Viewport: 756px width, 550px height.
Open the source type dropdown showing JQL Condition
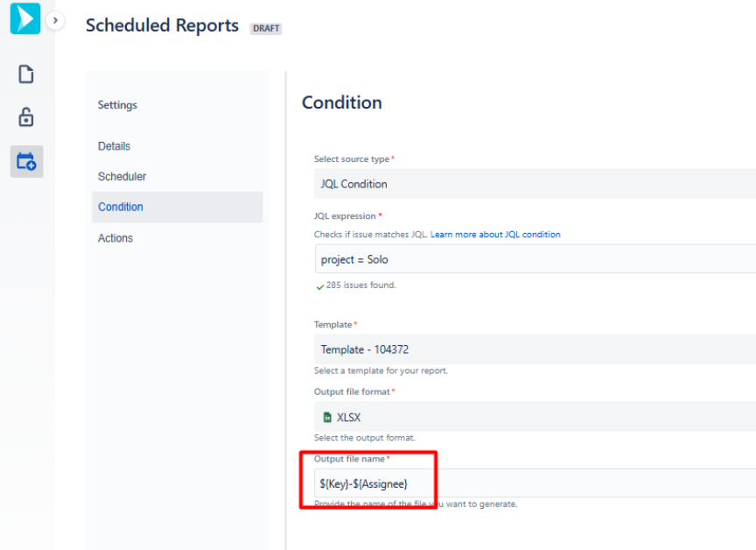click(534, 184)
